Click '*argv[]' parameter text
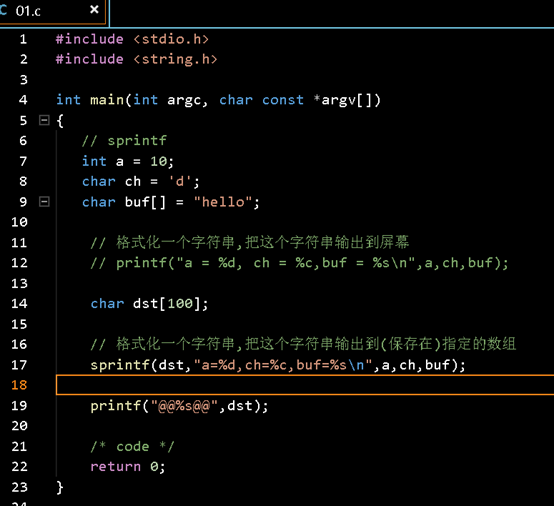This screenshot has height=506, width=554. click(347, 100)
